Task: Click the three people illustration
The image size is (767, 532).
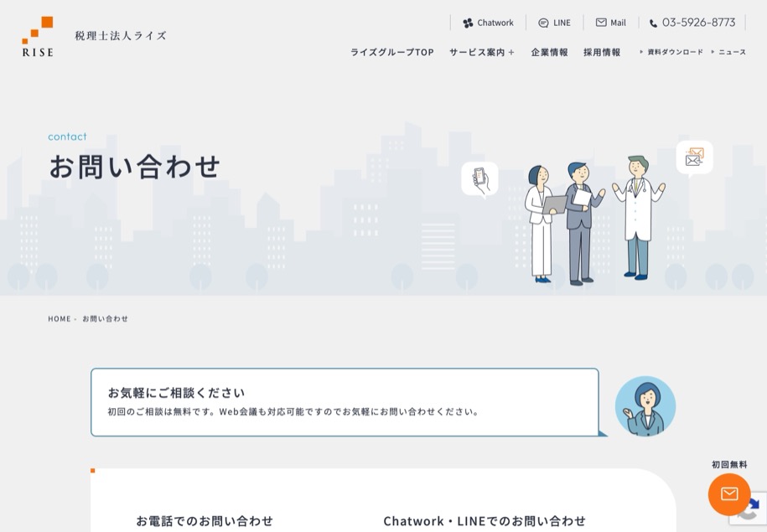Action: (594, 220)
